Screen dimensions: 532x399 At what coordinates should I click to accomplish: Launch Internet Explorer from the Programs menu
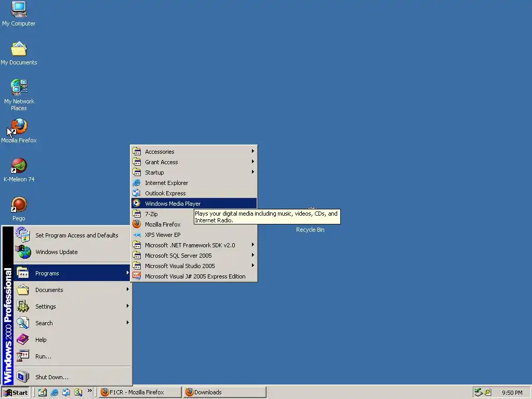pyautogui.click(x=194, y=183)
